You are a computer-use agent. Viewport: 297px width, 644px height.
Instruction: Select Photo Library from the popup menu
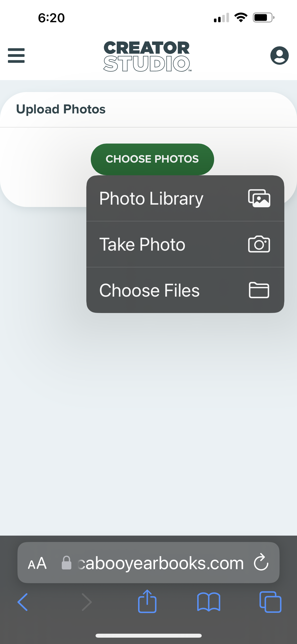click(185, 198)
